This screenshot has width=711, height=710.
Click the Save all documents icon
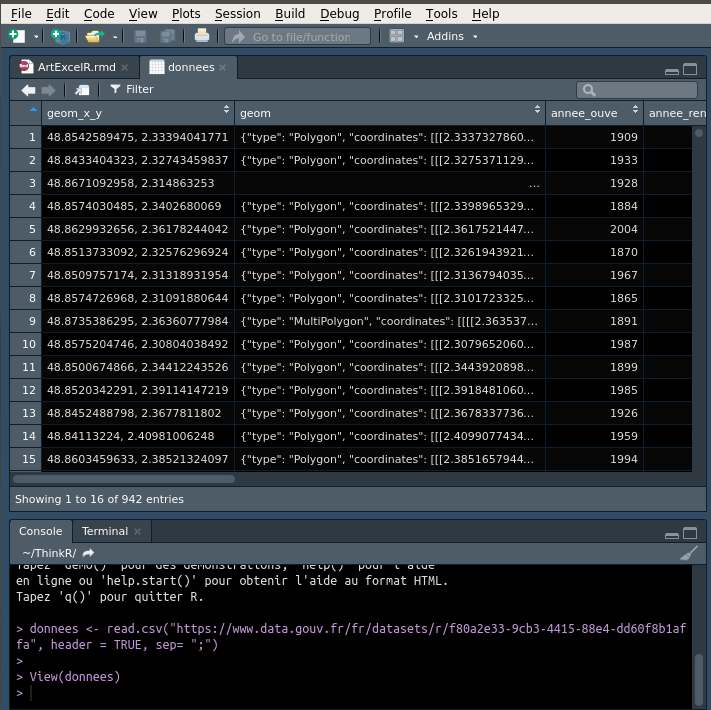coord(167,36)
